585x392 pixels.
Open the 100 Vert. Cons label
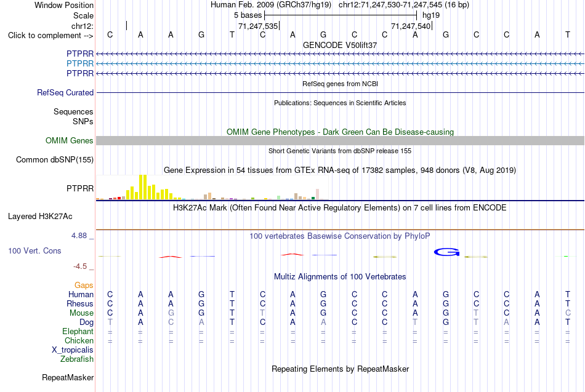(x=34, y=250)
